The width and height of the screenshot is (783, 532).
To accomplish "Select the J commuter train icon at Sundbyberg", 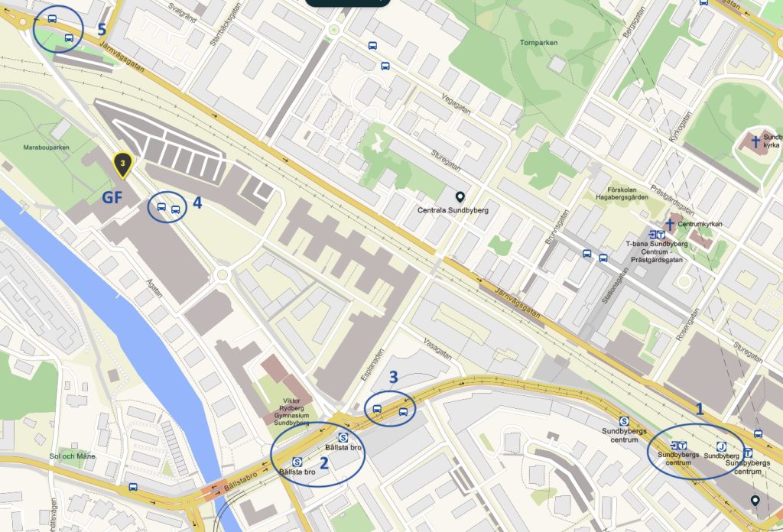I will tap(721, 446).
